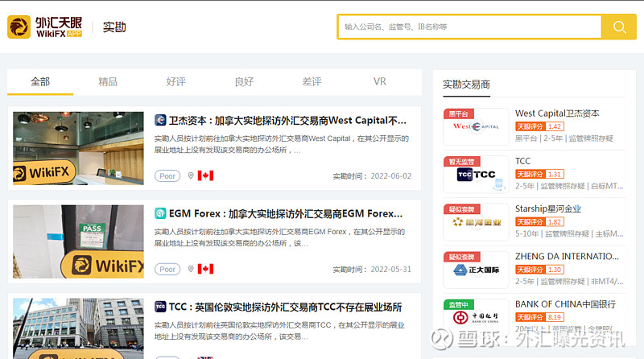This screenshot has height=359, width=644.
Task: Click the 疑似套牌 tag on 星河金业 card
Action: click(462, 209)
